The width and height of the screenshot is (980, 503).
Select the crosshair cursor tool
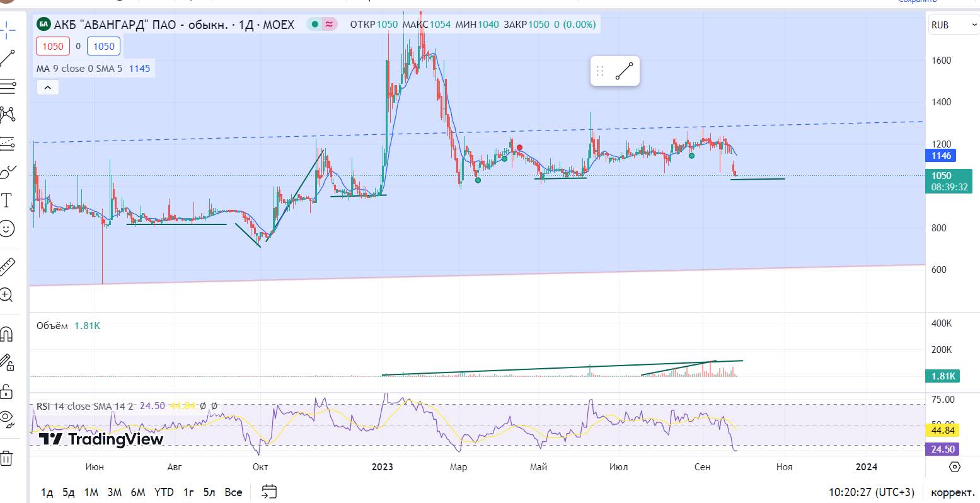point(7,29)
